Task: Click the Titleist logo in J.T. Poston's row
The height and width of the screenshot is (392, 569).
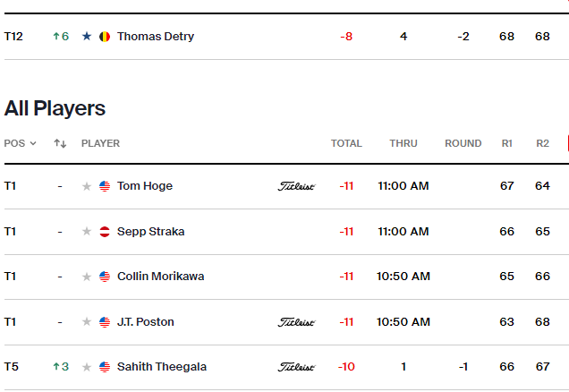Action: 296,322
